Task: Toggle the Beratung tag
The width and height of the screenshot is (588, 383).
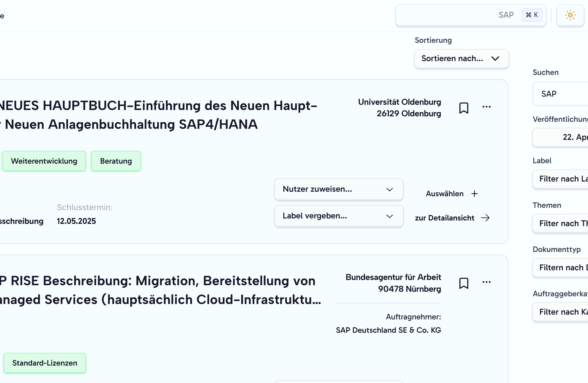Action: 116,161
